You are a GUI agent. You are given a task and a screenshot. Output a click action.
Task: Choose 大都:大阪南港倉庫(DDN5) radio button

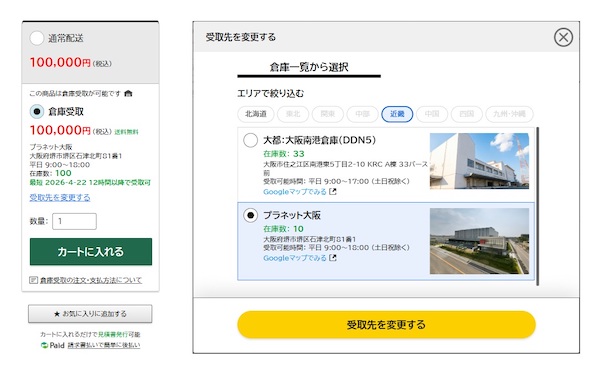(x=250, y=140)
